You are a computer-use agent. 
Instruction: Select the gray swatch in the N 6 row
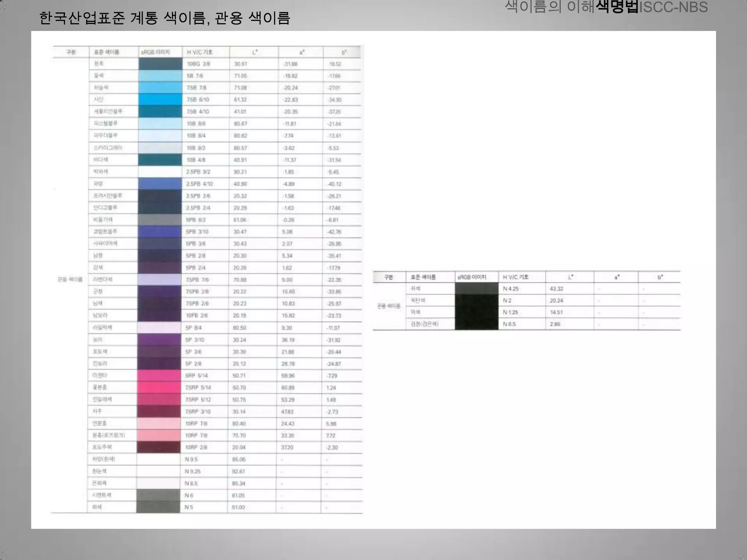point(159,495)
